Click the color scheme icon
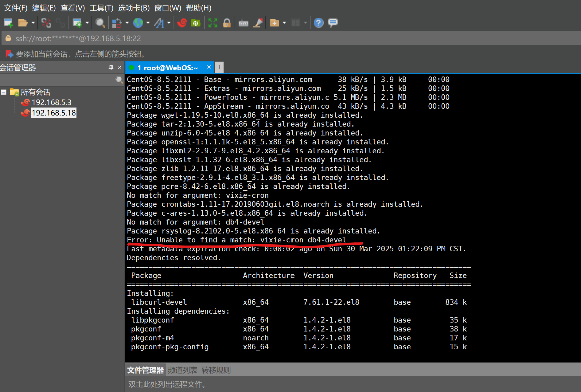581x392 pixels. [x=117, y=23]
